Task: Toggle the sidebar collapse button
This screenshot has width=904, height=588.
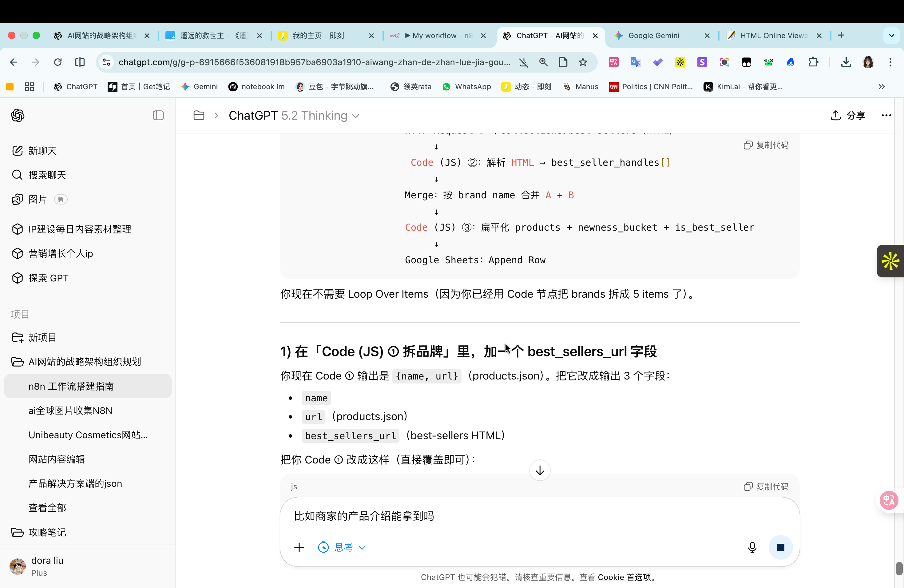Action: tap(158, 115)
